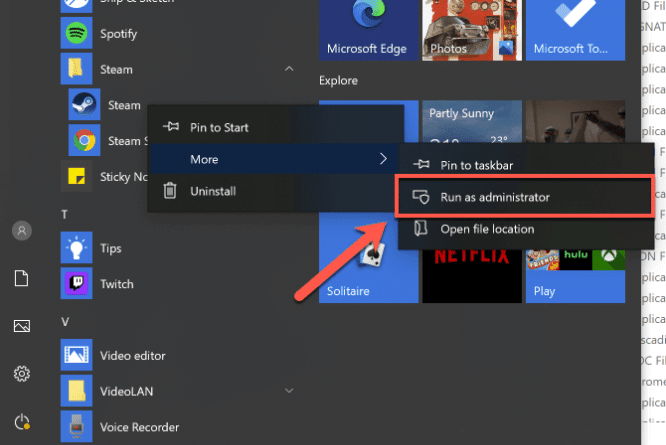Open the More submenu entry
The image size is (666, 445).
(275, 159)
